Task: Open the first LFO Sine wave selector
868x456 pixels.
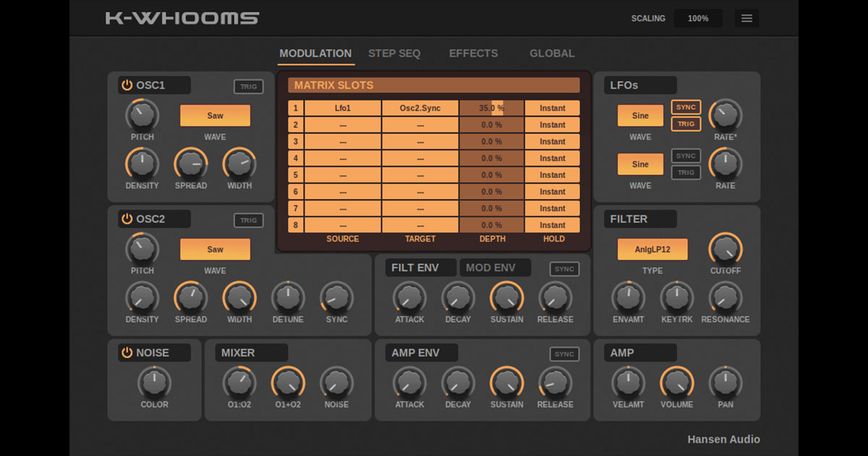Action: pyautogui.click(x=639, y=115)
